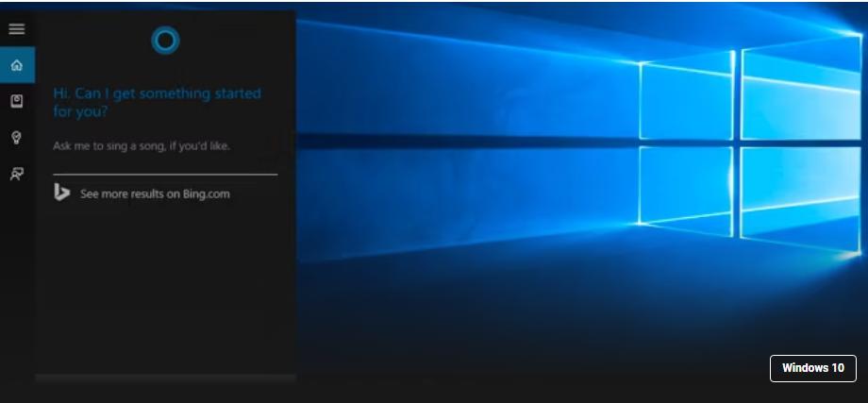
Task: Open the Reminders lightbulb icon
Action: 17,137
